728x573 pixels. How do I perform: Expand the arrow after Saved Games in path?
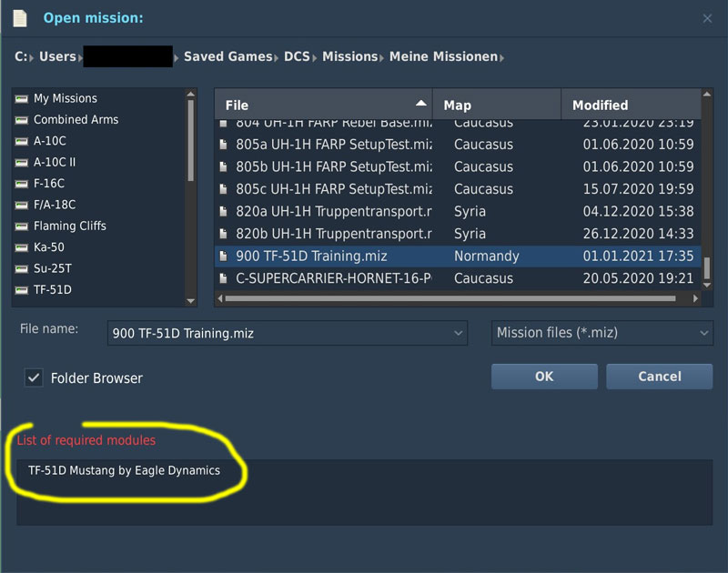point(276,58)
